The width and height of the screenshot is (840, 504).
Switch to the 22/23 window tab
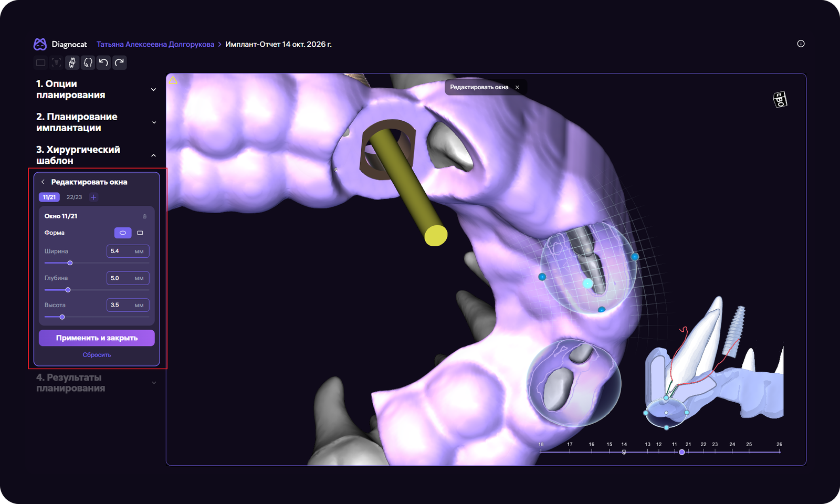(x=74, y=197)
